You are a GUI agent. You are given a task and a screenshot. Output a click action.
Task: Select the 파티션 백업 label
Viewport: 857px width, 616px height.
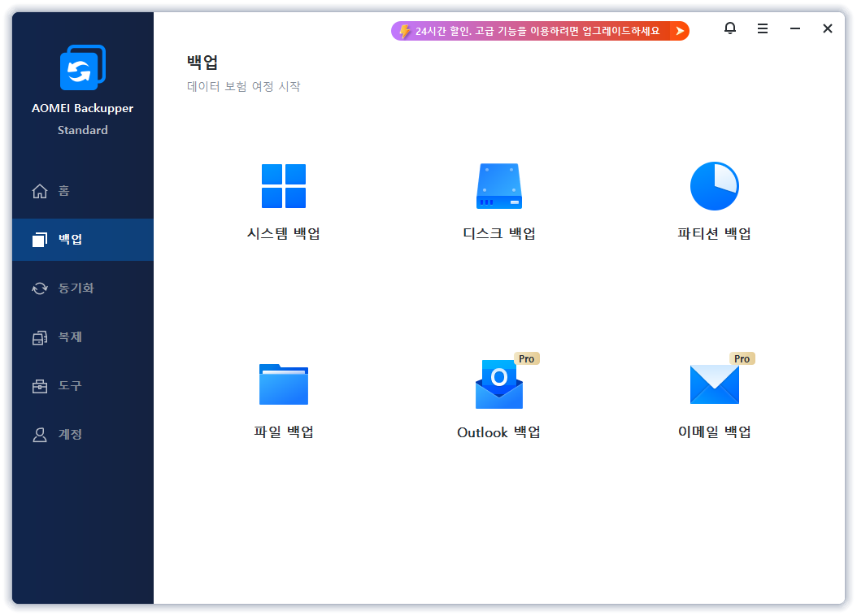(715, 233)
